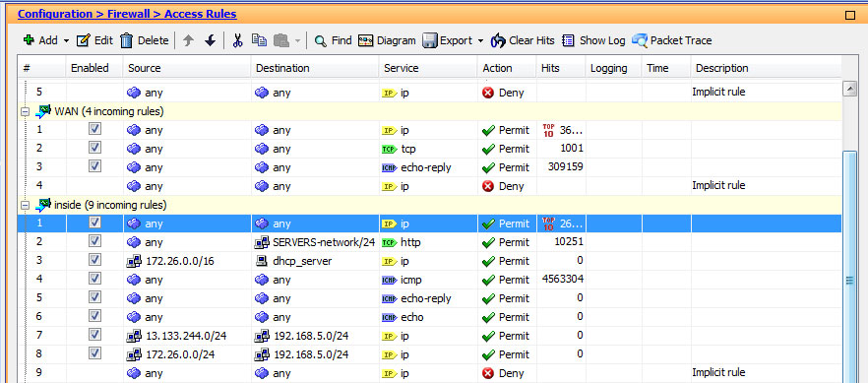Click Top 10 hits icon on WAN rule 1
Image resolution: width=868 pixels, height=383 pixels.
(548, 130)
